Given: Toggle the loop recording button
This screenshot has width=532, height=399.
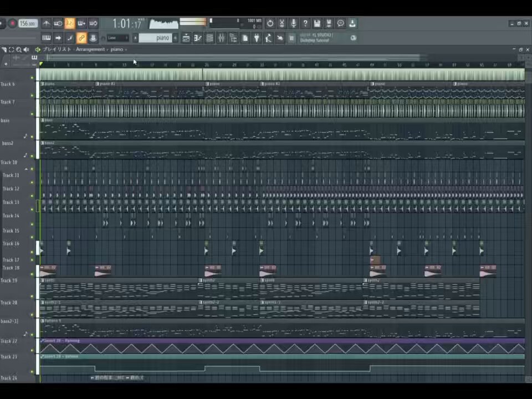Looking at the screenshot, I should click(x=93, y=23).
